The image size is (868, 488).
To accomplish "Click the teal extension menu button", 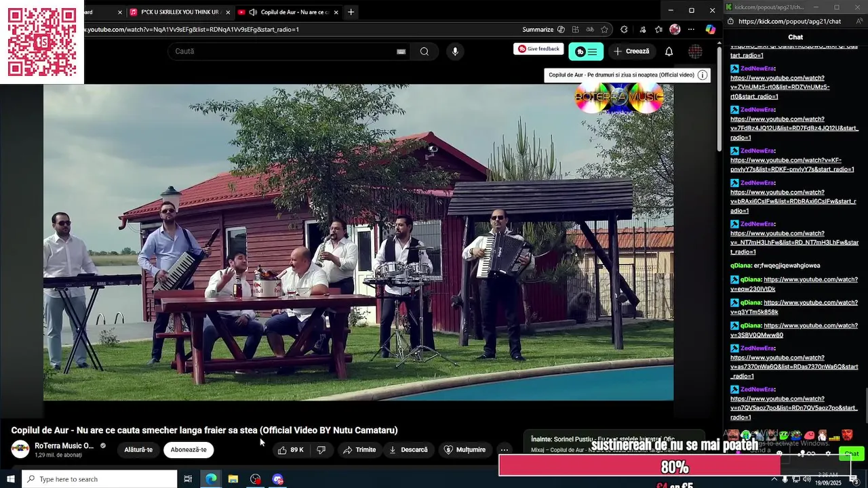I will pos(586,52).
